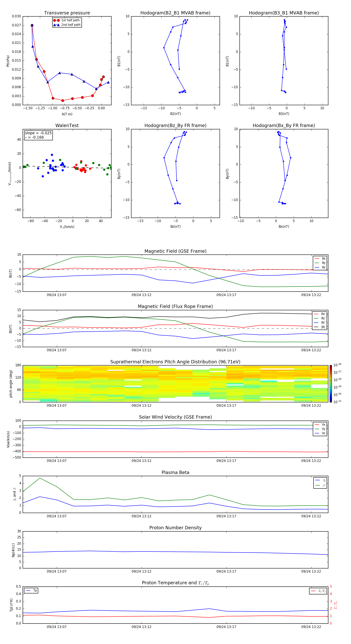The image size is (351, 644).
Task: Select By in the GSE Frame legend
Action: [320, 263]
